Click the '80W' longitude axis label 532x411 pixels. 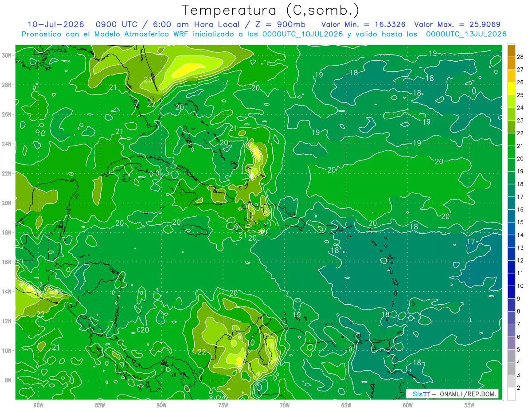coord(161,406)
